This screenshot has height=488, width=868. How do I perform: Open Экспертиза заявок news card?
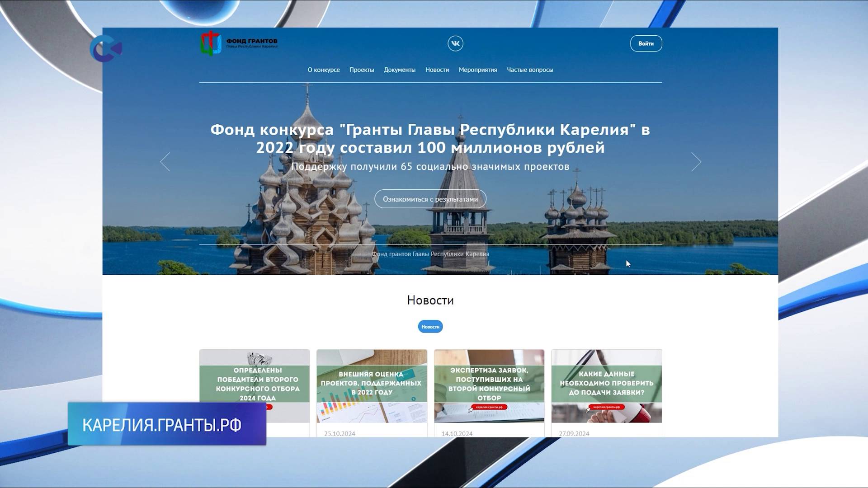click(489, 384)
